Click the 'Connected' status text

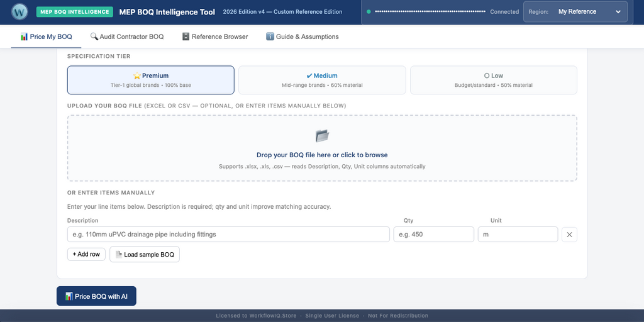click(x=504, y=12)
